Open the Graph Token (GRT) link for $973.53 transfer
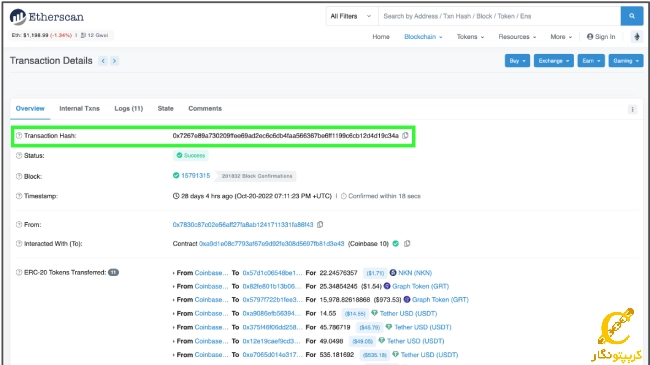This screenshot has width=650, height=365. click(440, 299)
